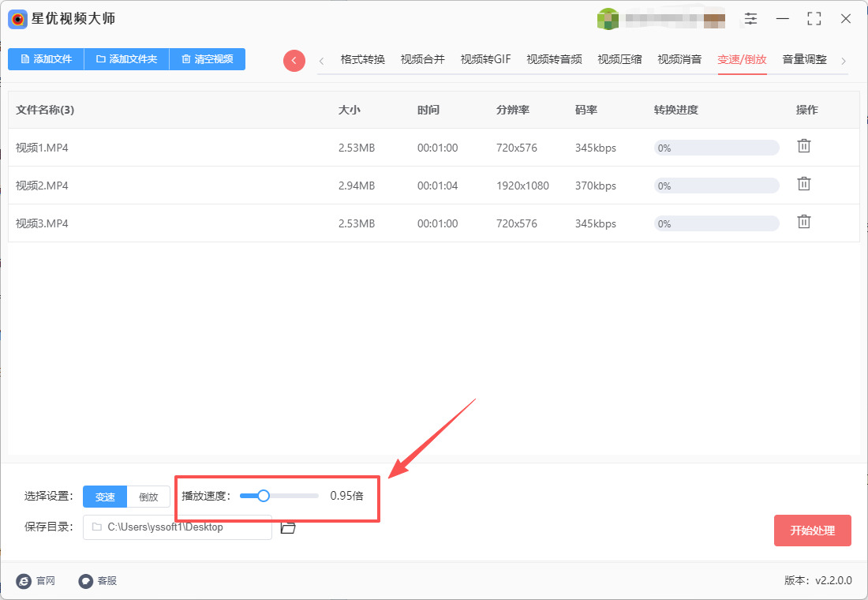Click the 播放速度 slider handle
This screenshot has width=868, height=600.
(264, 496)
